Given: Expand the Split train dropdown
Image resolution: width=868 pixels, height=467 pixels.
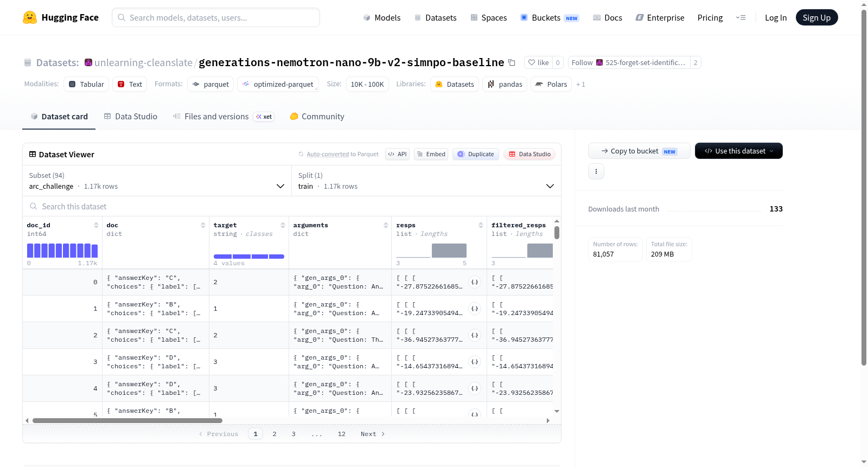Looking at the screenshot, I should point(426,181).
